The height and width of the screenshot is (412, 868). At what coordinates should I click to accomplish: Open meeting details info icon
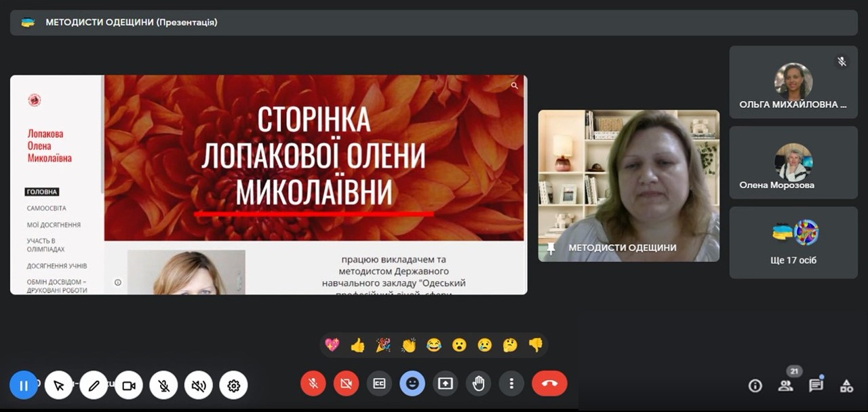coord(755,386)
